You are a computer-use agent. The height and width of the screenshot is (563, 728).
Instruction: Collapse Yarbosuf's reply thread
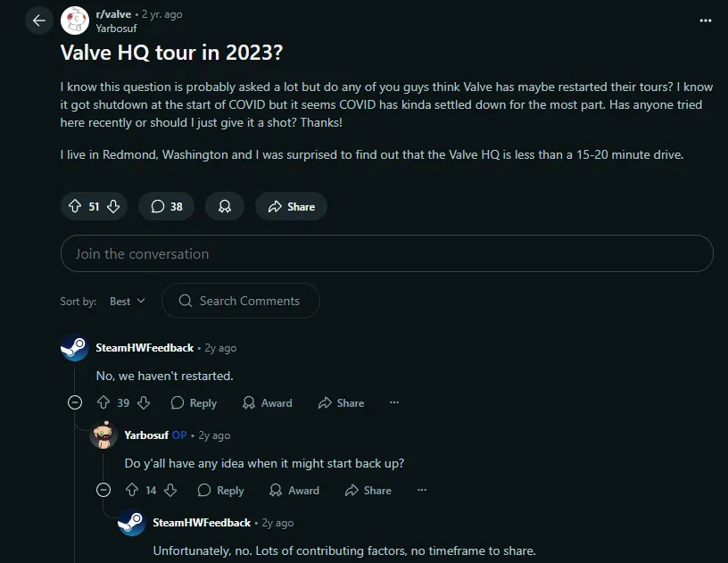pyautogui.click(x=103, y=490)
